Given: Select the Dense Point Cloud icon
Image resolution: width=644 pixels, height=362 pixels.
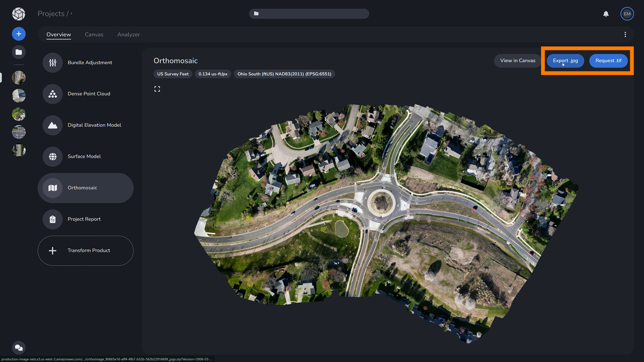Looking at the screenshot, I should click(x=52, y=94).
